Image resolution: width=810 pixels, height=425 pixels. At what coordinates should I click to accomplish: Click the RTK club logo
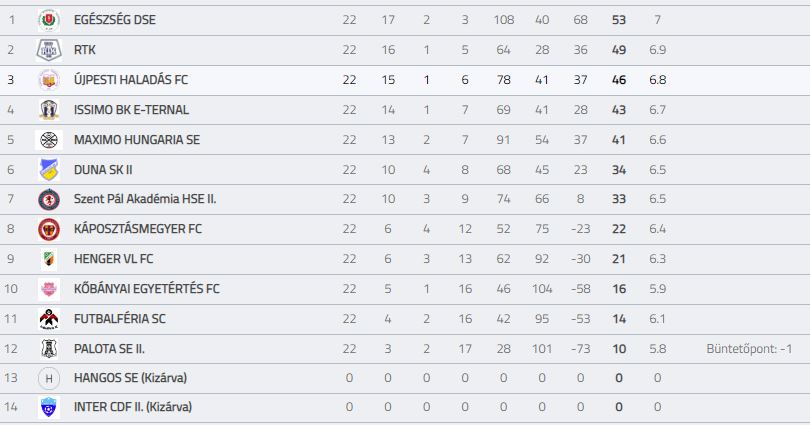click(49, 50)
